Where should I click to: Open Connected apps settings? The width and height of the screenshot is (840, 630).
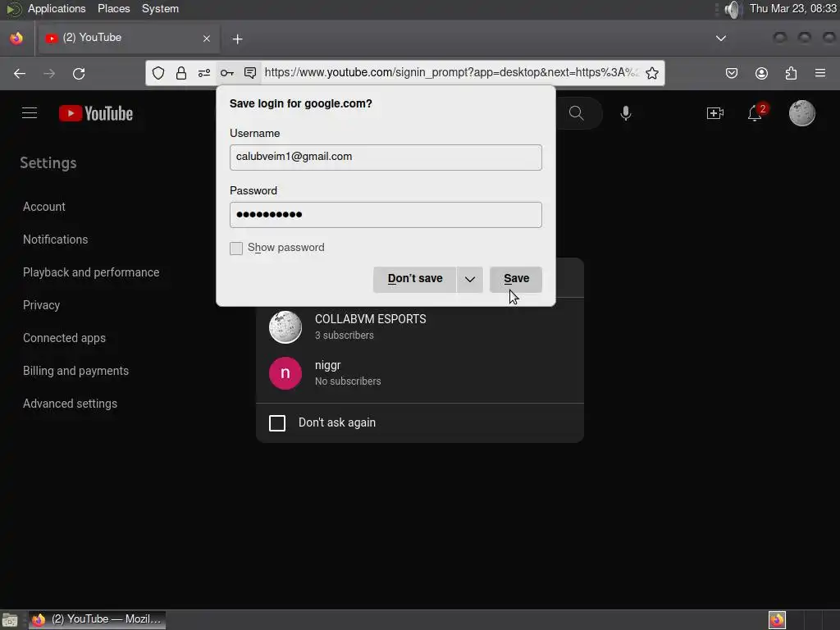pyautogui.click(x=64, y=338)
